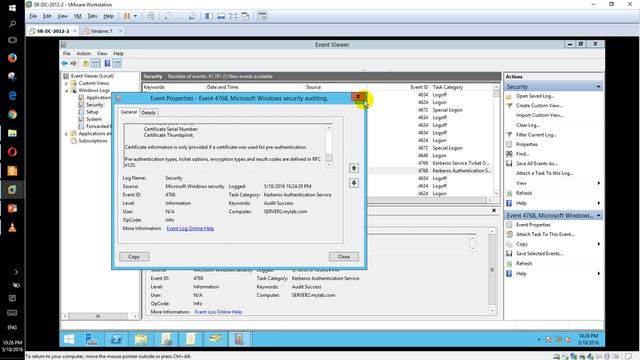Screen dimensions: 640x360
Task: Select General tab in Event Properties dialog
Action: pyautogui.click(x=129, y=112)
